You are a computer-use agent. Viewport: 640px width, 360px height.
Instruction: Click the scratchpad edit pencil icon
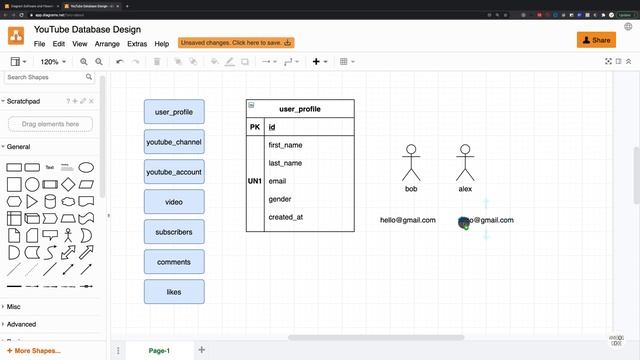[x=83, y=101]
